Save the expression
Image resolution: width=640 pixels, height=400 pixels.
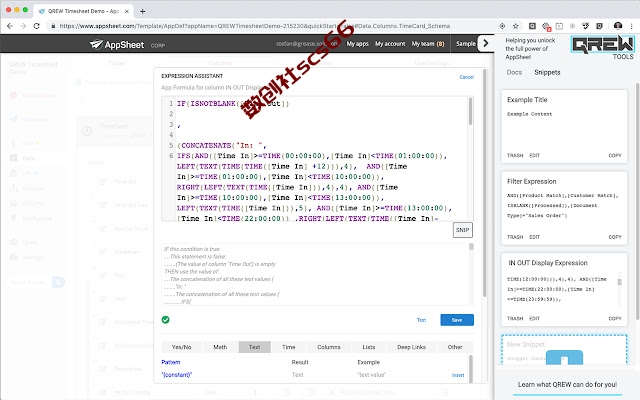[x=457, y=320]
